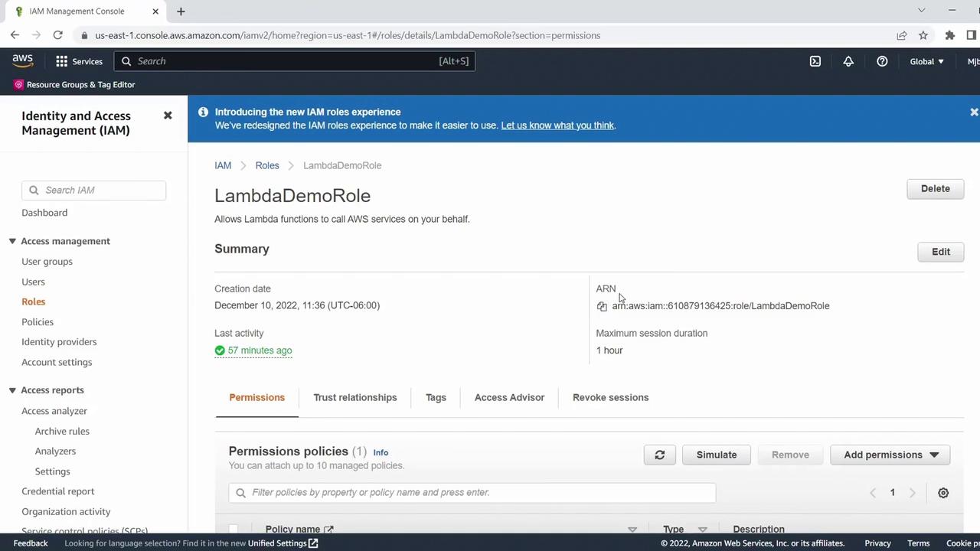Open Analyzers in the sidebar
This screenshot has height=551, width=980.
(x=55, y=452)
